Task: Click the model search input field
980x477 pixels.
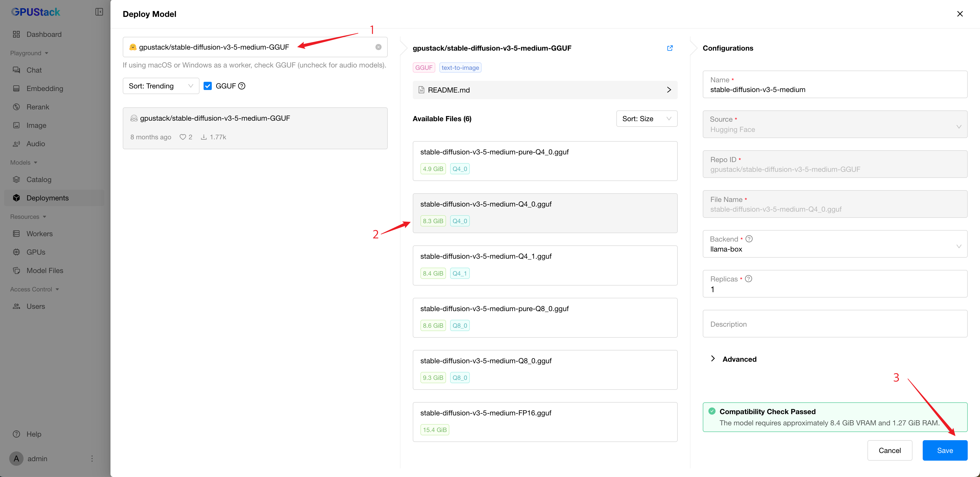Action: coord(255,47)
